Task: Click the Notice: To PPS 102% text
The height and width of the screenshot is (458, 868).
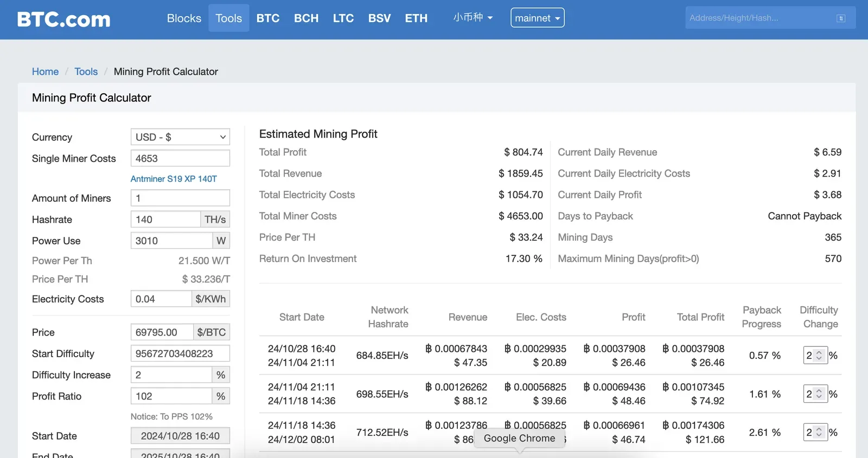Action: [x=171, y=416]
